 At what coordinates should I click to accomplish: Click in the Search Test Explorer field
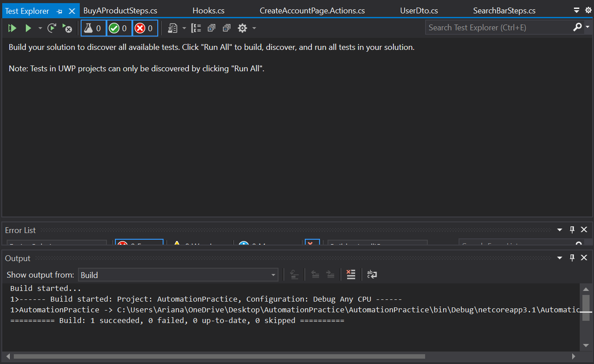(x=498, y=28)
